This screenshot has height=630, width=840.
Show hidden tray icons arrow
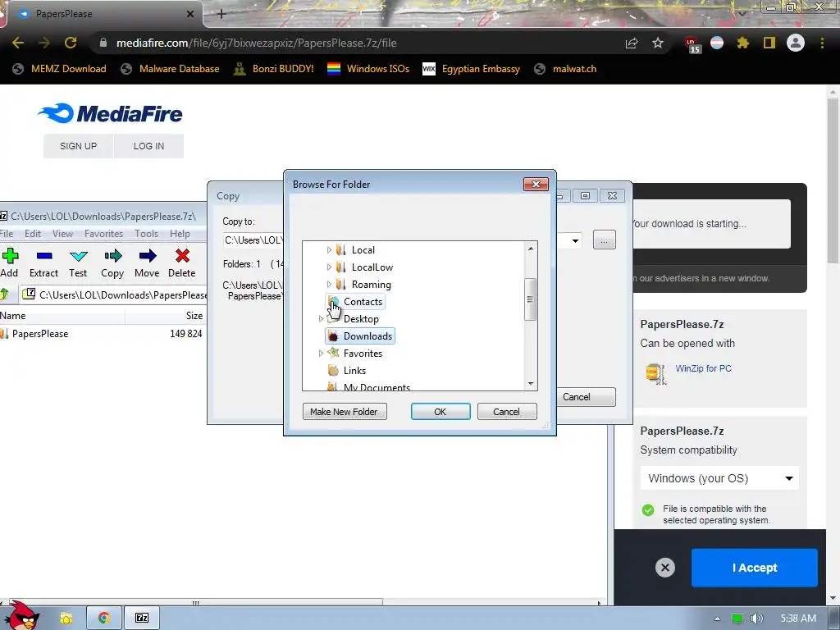tap(717, 619)
